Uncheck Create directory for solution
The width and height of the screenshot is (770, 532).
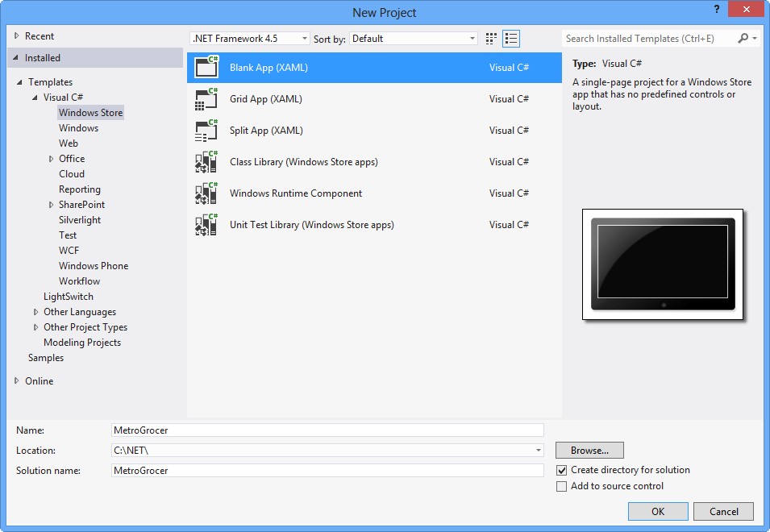click(x=561, y=470)
